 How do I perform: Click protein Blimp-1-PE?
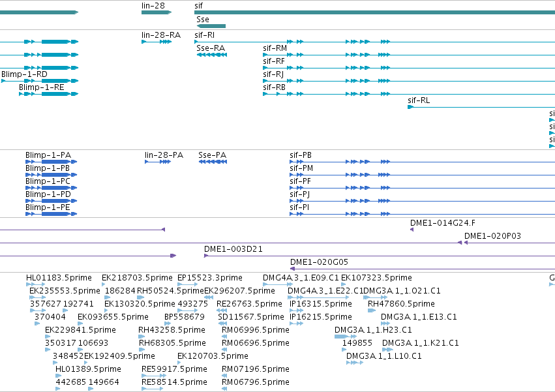pyautogui.click(x=48, y=207)
